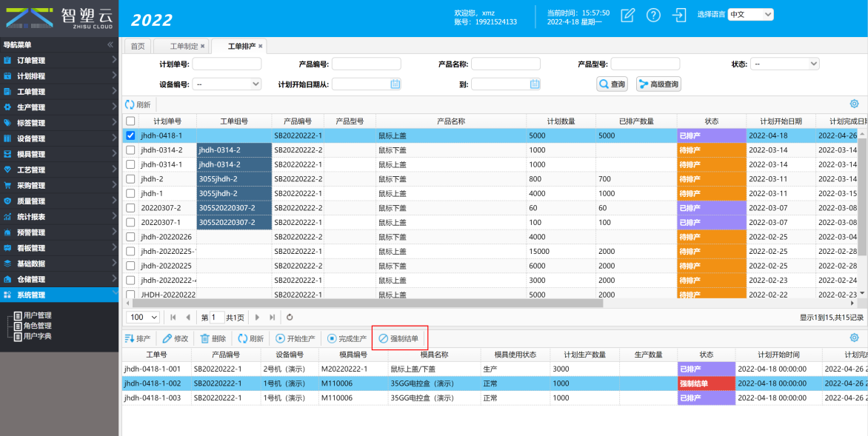
Task: Open upper table settings gear icon
Action: click(x=854, y=104)
